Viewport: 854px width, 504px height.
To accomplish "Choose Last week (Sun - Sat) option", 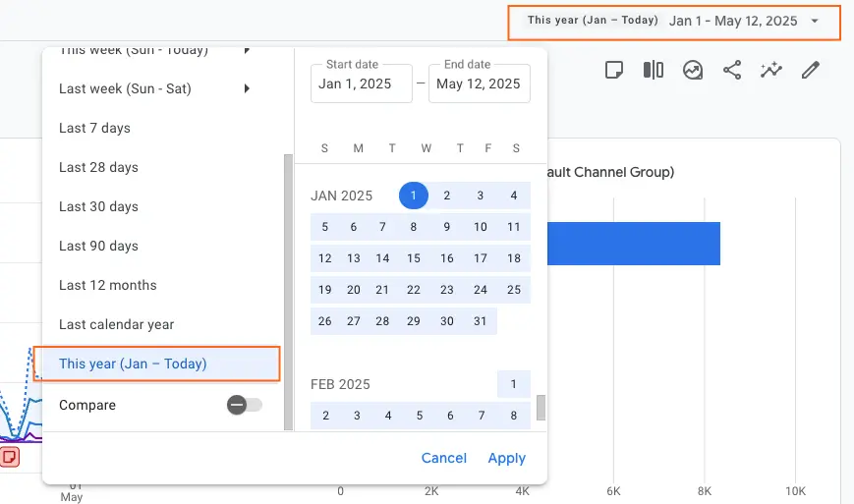I will [125, 88].
